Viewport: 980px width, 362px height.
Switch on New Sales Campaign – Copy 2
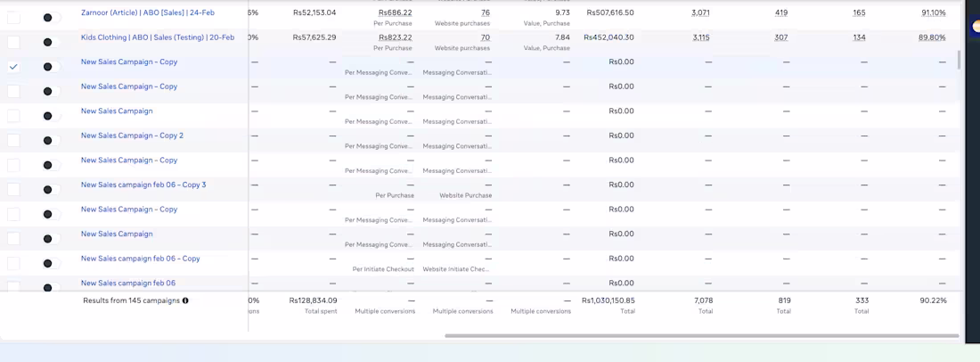tap(51, 141)
